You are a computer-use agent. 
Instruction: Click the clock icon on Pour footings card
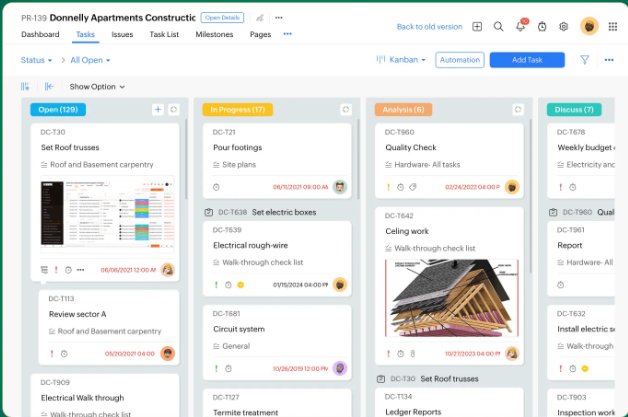[x=216, y=187]
